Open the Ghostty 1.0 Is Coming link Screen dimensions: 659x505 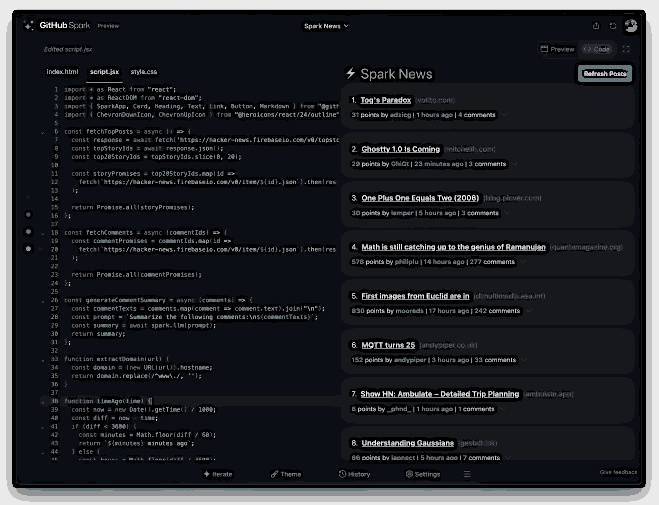click(x=400, y=149)
